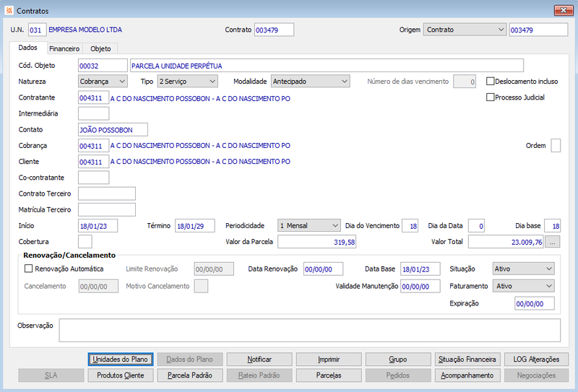578x392 pixels.
Task: Click the Situação Financeira button
Action: click(x=467, y=360)
